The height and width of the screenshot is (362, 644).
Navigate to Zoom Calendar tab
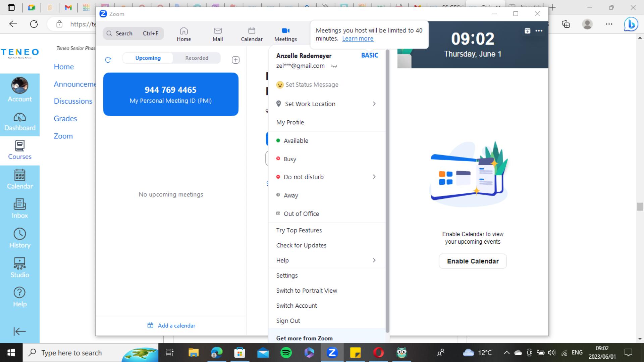[251, 34]
